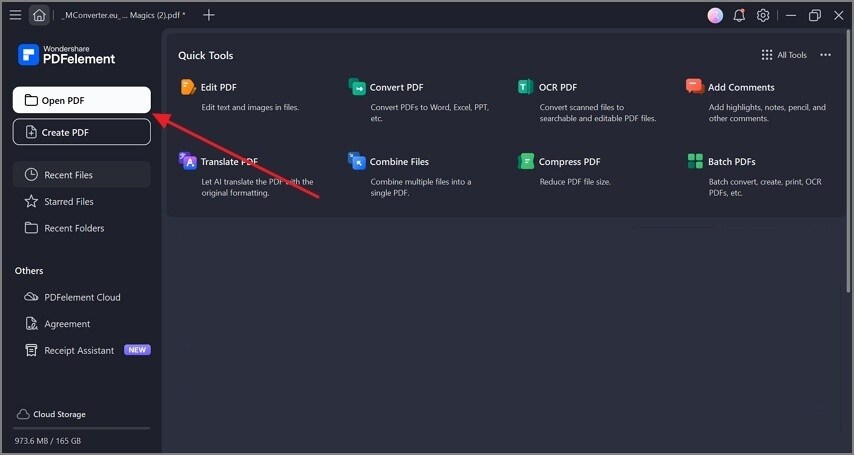Click the Combine Files title
854x455 pixels.
tap(399, 162)
